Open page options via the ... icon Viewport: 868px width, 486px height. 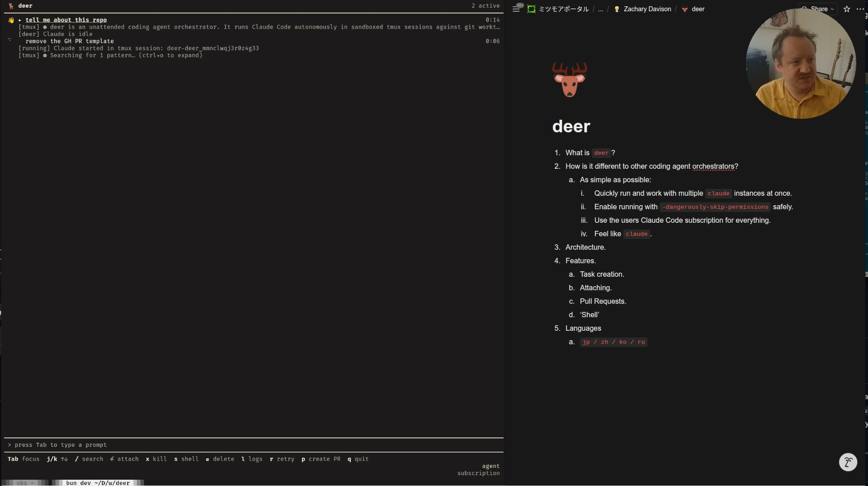pos(861,9)
